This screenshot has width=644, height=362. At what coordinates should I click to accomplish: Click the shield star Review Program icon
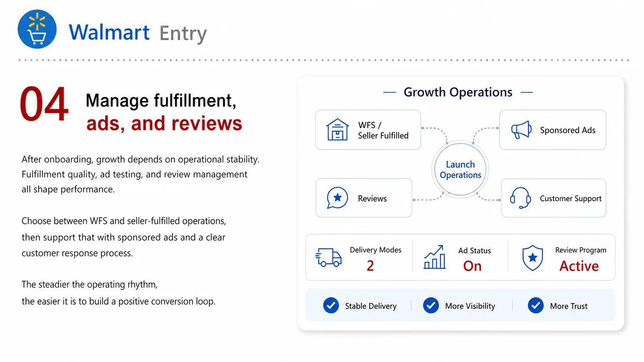tap(533, 258)
